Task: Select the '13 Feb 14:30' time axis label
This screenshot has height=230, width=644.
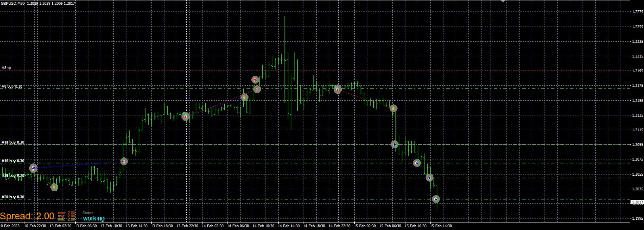Action: [137, 226]
